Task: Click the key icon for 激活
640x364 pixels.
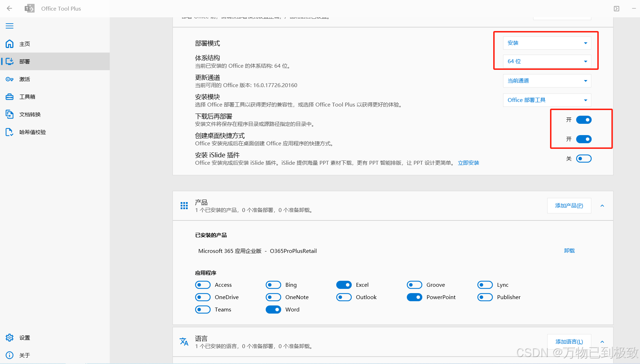Action: click(x=10, y=79)
